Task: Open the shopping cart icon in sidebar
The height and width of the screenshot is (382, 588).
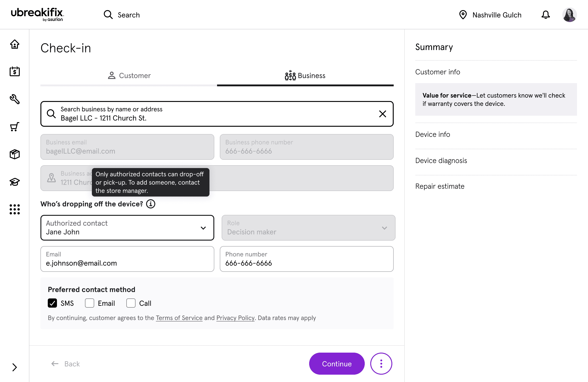Action: (14, 127)
